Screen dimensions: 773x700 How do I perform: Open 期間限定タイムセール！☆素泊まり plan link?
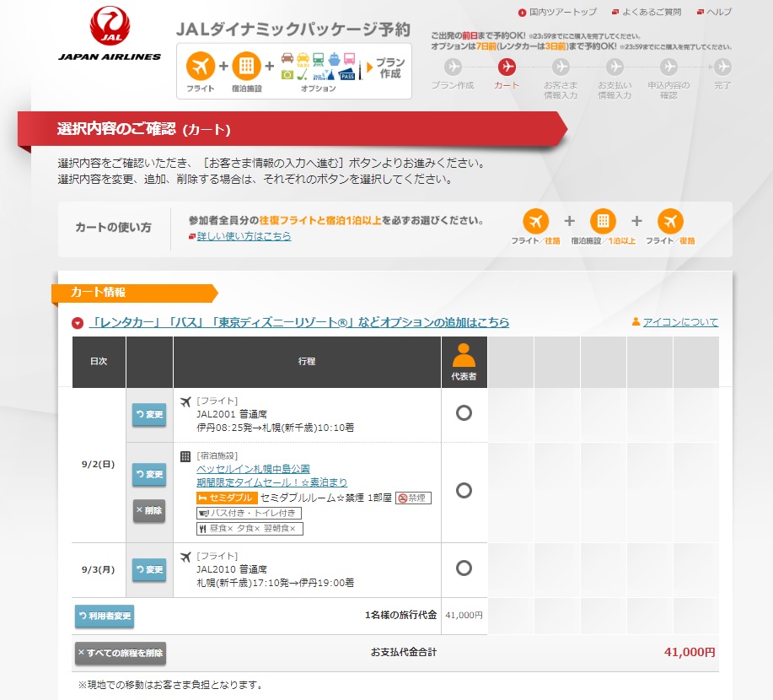271,482
